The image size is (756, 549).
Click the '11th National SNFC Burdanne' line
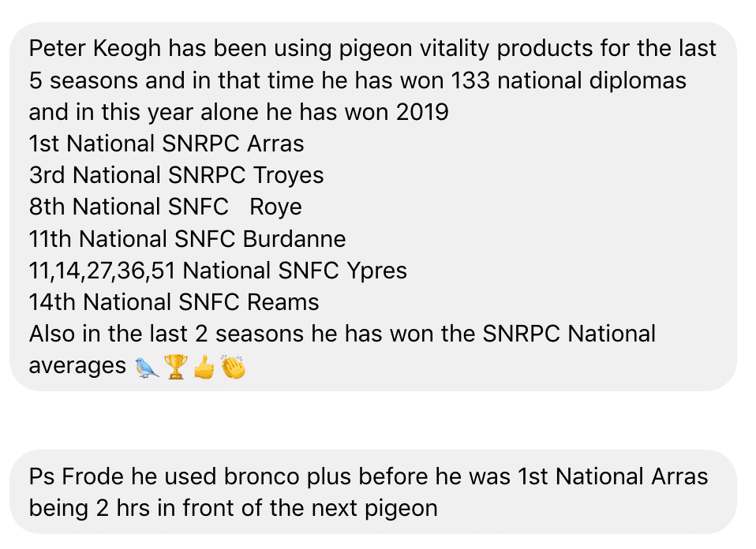pyautogui.click(x=187, y=238)
